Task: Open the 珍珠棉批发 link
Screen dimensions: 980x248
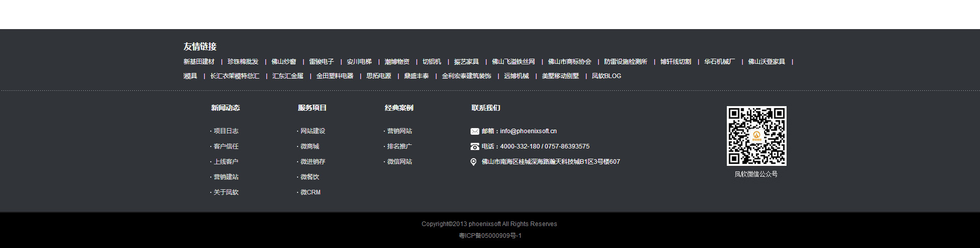Action: [x=243, y=62]
